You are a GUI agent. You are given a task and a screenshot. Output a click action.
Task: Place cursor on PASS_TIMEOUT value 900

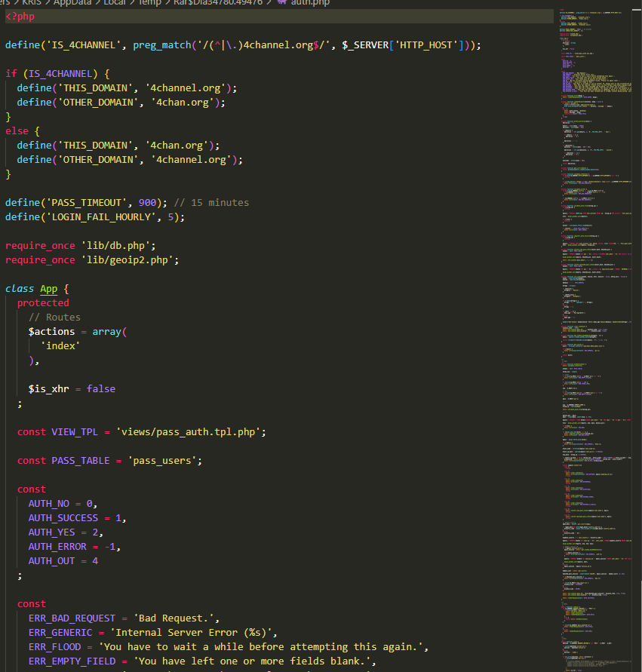click(158, 202)
